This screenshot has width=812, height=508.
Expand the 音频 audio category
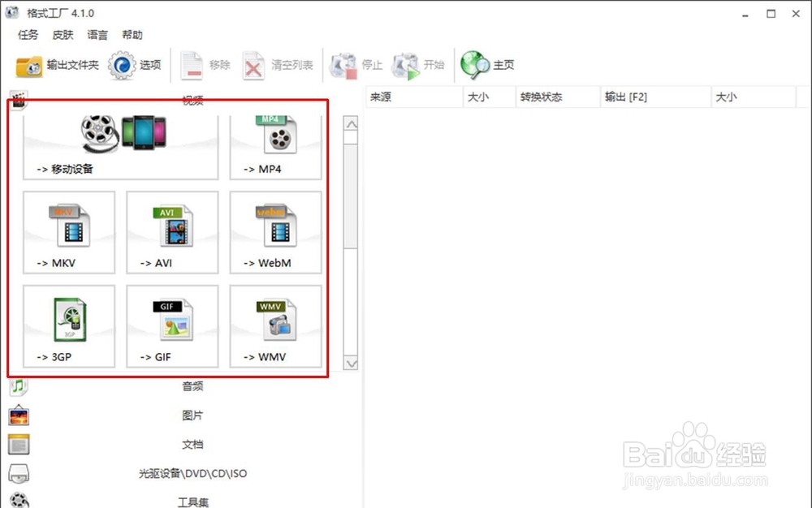tap(192, 386)
